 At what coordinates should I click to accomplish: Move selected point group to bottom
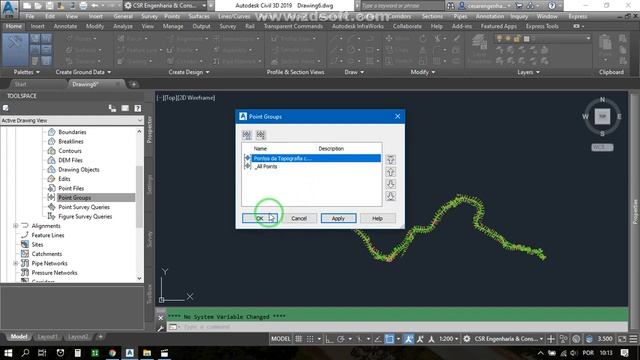click(x=391, y=196)
